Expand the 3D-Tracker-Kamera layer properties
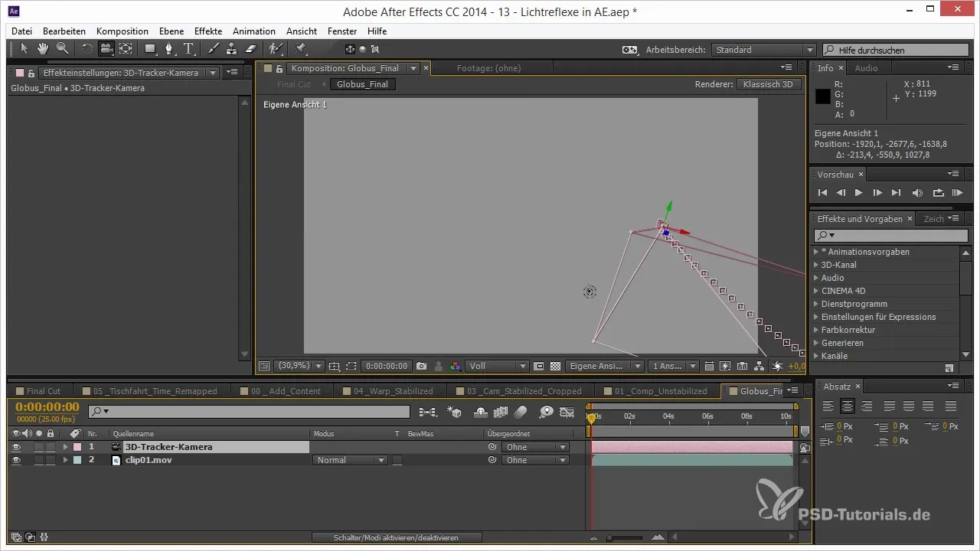Viewport: 980px width, 551px height. [x=65, y=447]
